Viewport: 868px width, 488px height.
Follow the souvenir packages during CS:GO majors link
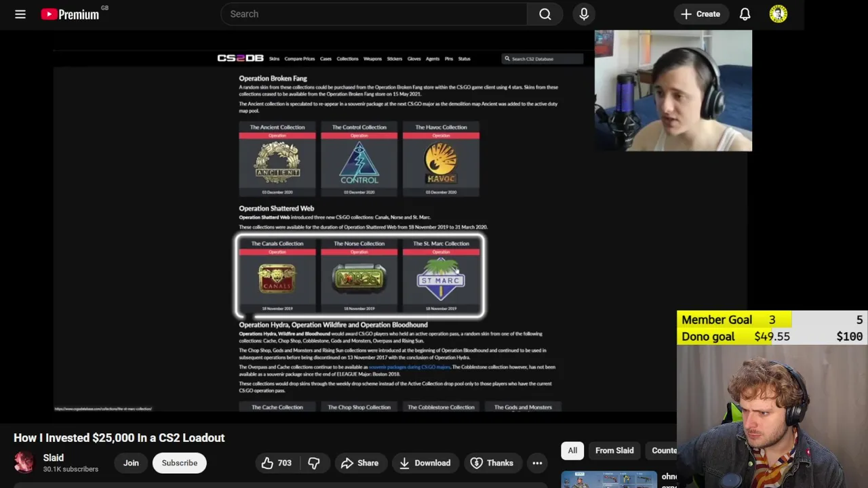pyautogui.click(x=409, y=367)
